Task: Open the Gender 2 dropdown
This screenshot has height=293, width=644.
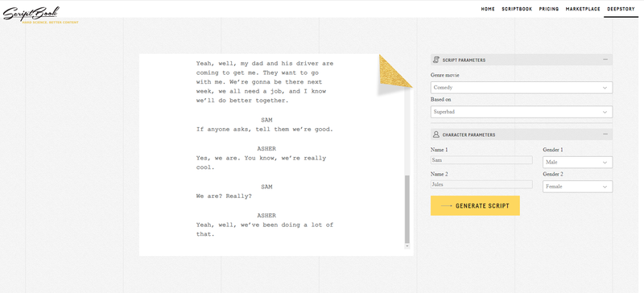Action: pos(577,187)
